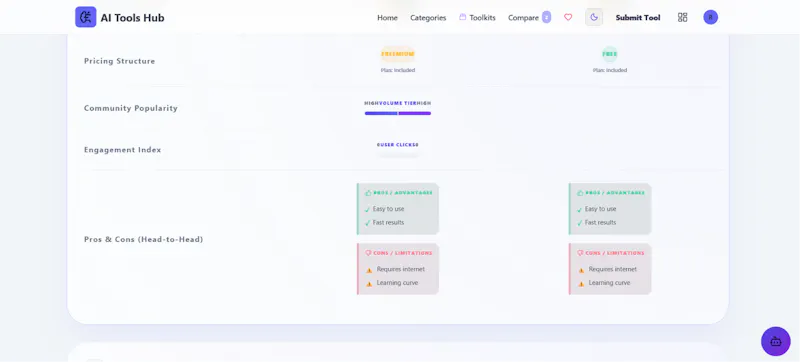
Task: Click warning icon beside second card's Learning curve
Action: (581, 284)
